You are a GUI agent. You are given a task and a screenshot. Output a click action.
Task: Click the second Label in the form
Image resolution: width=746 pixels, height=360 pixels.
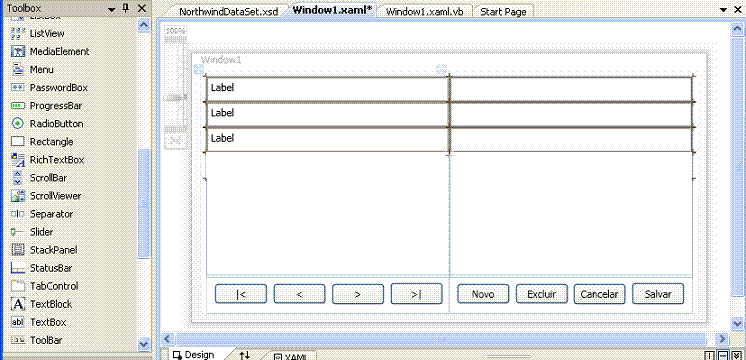(x=327, y=114)
